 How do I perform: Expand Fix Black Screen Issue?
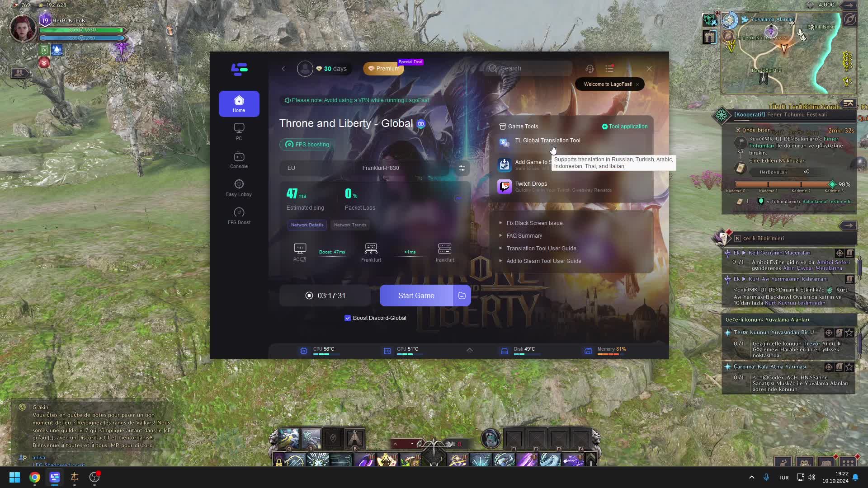pyautogui.click(x=534, y=223)
